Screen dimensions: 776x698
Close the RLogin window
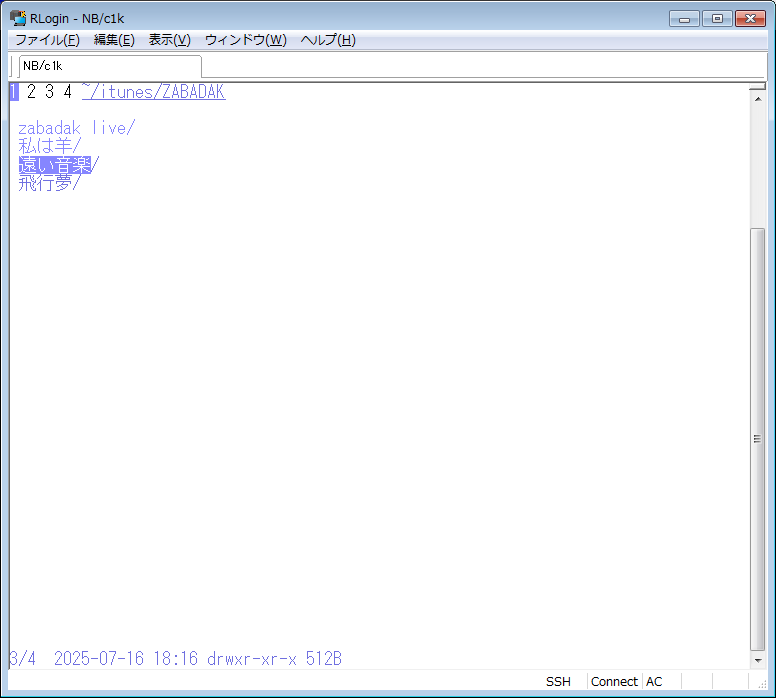pyautogui.click(x=750, y=19)
